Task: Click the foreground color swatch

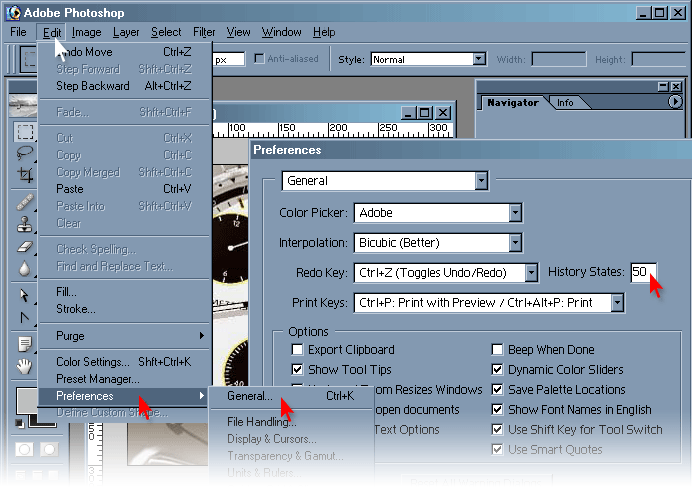Action: 27,400
